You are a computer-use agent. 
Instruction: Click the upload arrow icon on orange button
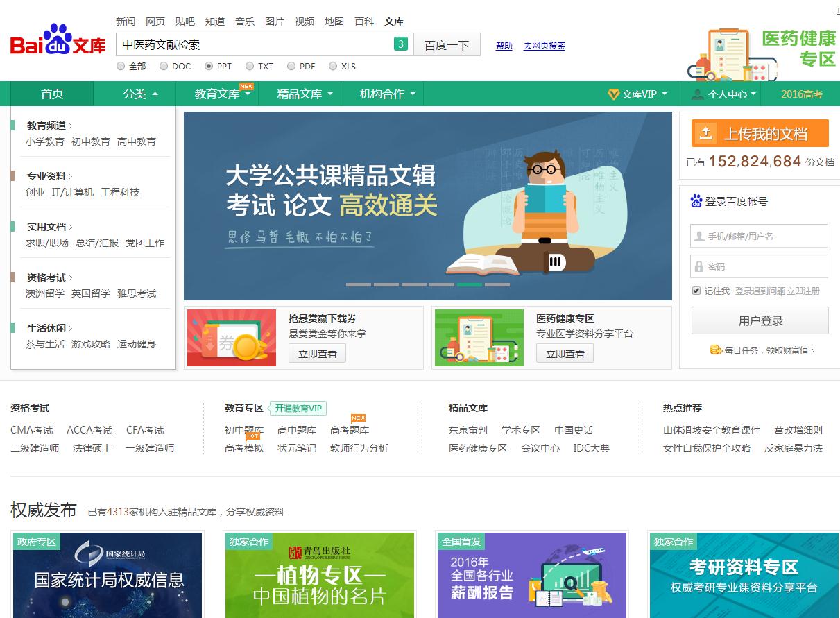click(706, 133)
